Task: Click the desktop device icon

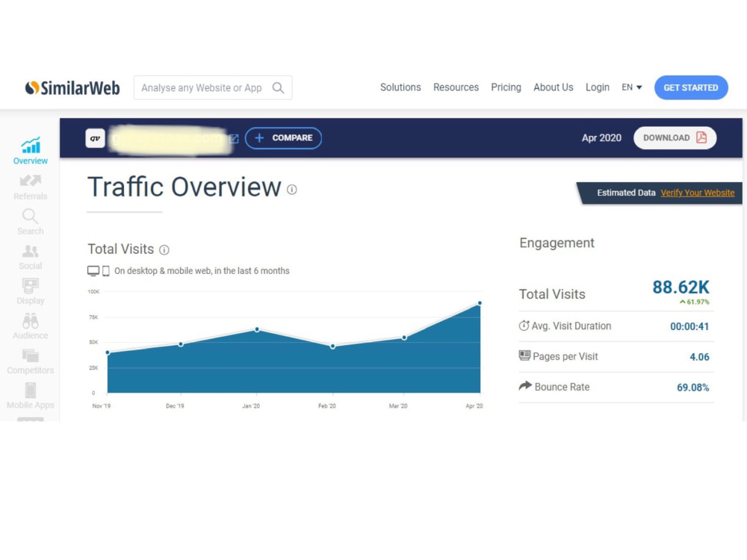Action: point(93,271)
